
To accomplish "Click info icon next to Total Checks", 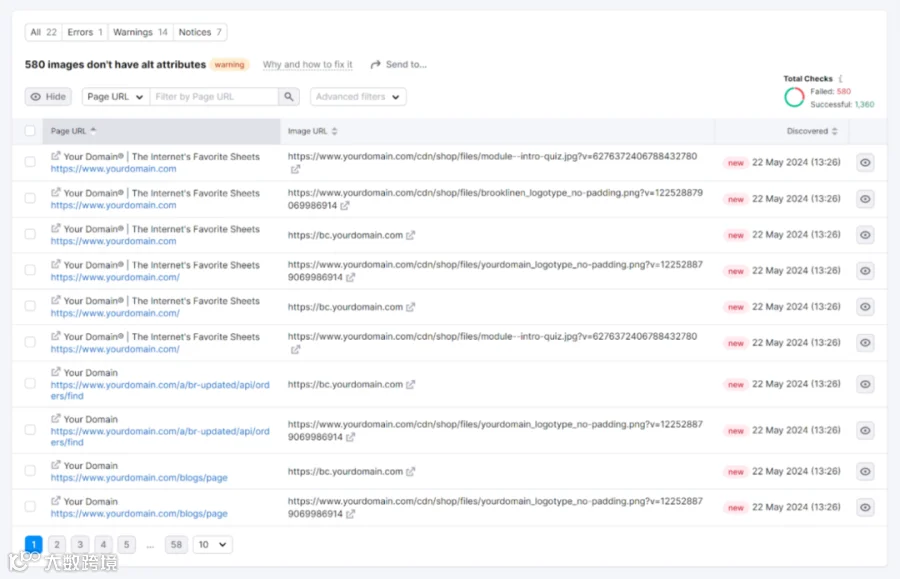I will pyautogui.click(x=840, y=79).
